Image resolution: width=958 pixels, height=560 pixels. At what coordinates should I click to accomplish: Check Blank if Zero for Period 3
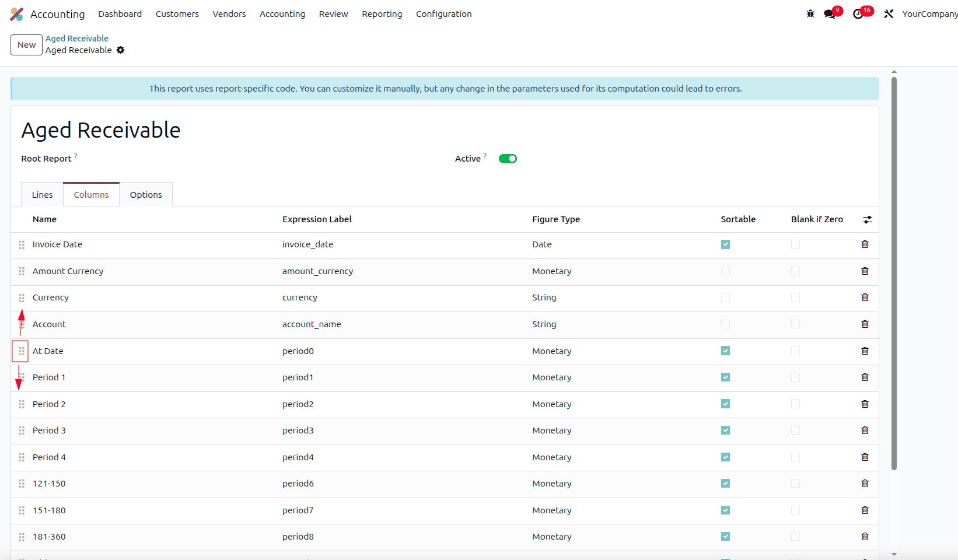795,430
